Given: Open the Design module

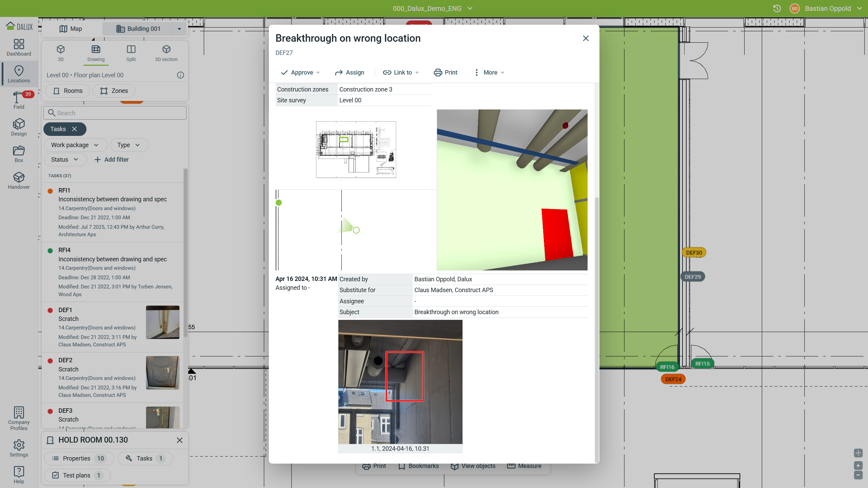Looking at the screenshot, I should point(19,127).
